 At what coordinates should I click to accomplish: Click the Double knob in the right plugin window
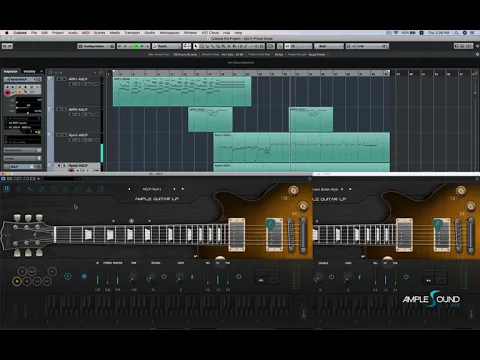click(x=319, y=277)
